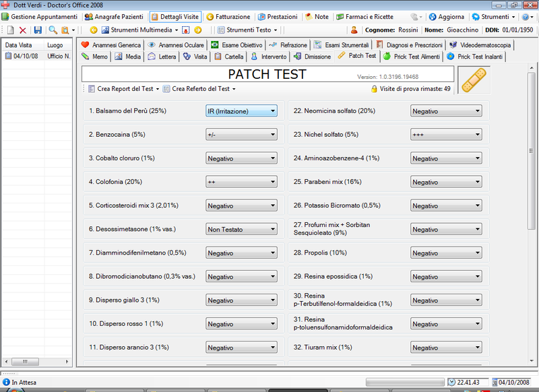Open the Crea Referto del Test menu
Viewport: 539px width, 392px height.
tap(199, 89)
